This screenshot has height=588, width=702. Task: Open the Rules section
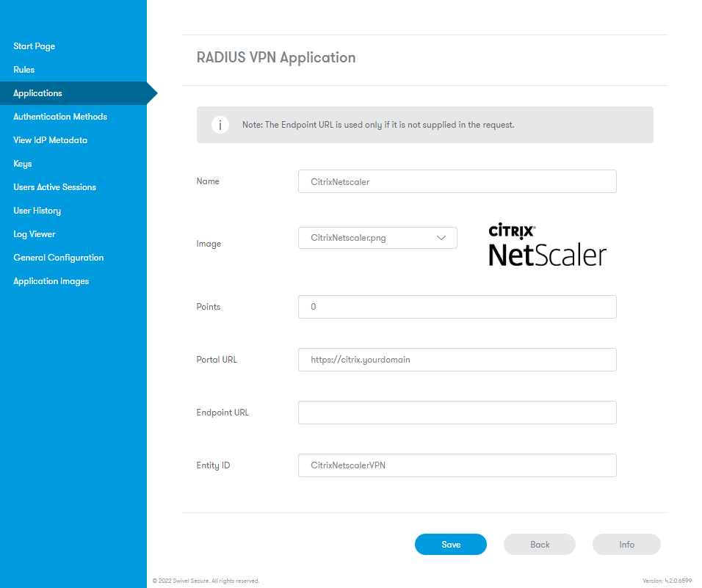[24, 69]
